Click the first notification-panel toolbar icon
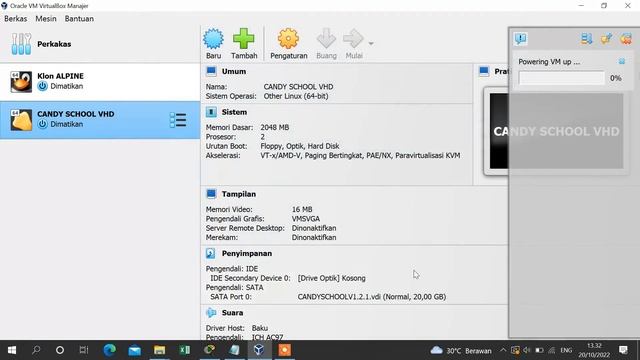This screenshot has height=360, width=640. point(587,39)
